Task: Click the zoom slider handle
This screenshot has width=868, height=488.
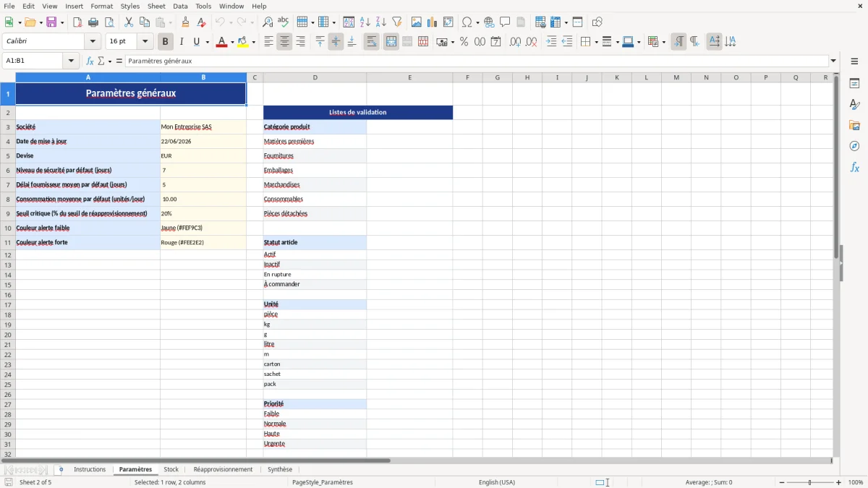Action: [810, 482]
